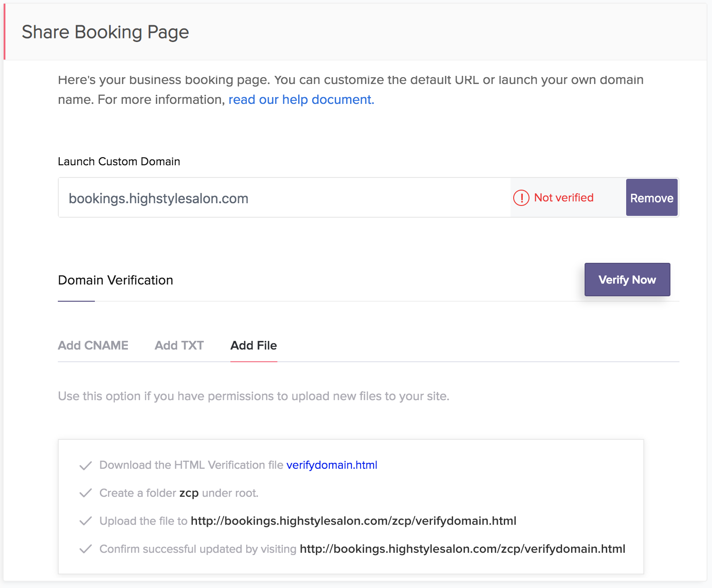Click the bold zcp folder name

[189, 493]
